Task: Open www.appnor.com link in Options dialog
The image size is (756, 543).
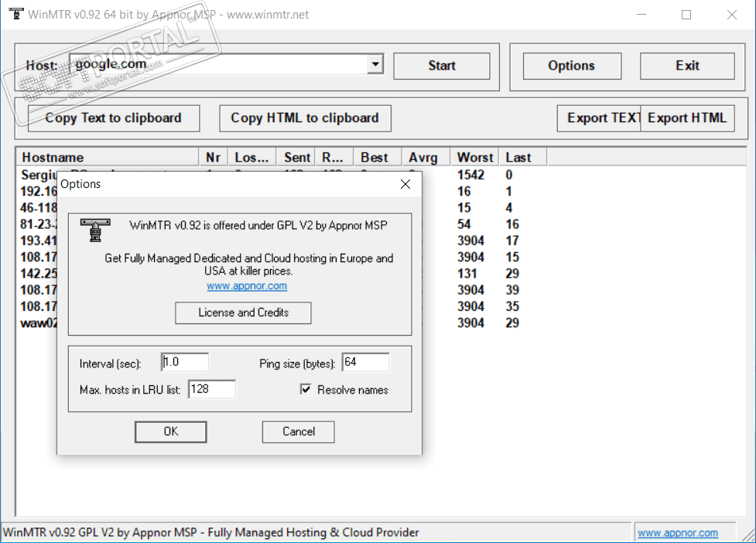Action: pyautogui.click(x=247, y=285)
